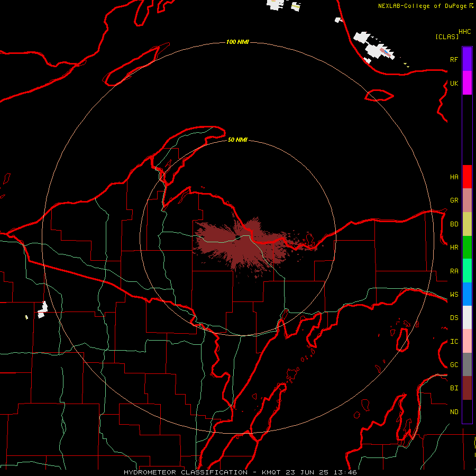Click the DS white legend swatch
476x476 pixels.
[467, 317]
